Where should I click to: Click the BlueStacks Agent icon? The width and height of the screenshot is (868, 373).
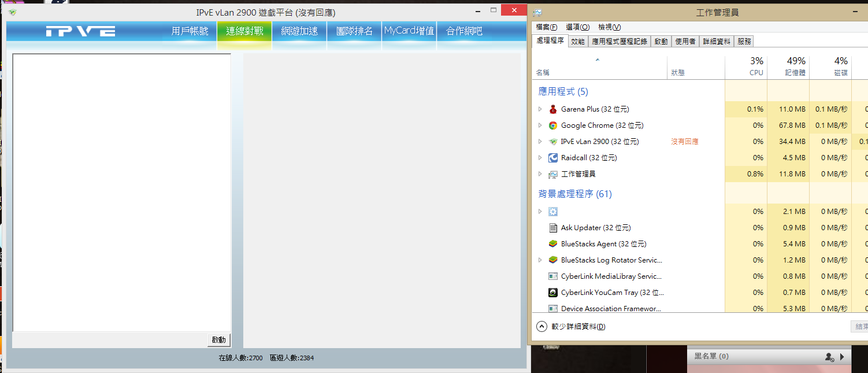[x=553, y=244]
